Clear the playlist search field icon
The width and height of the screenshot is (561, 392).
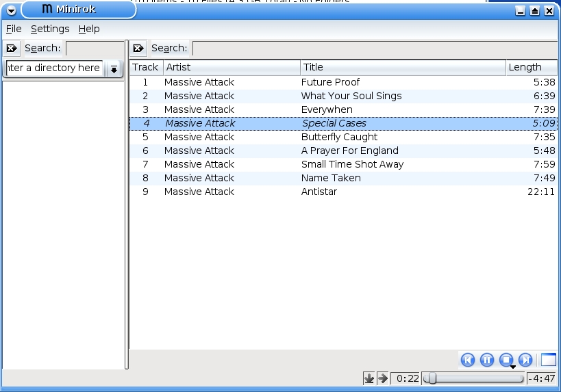pyautogui.click(x=138, y=48)
